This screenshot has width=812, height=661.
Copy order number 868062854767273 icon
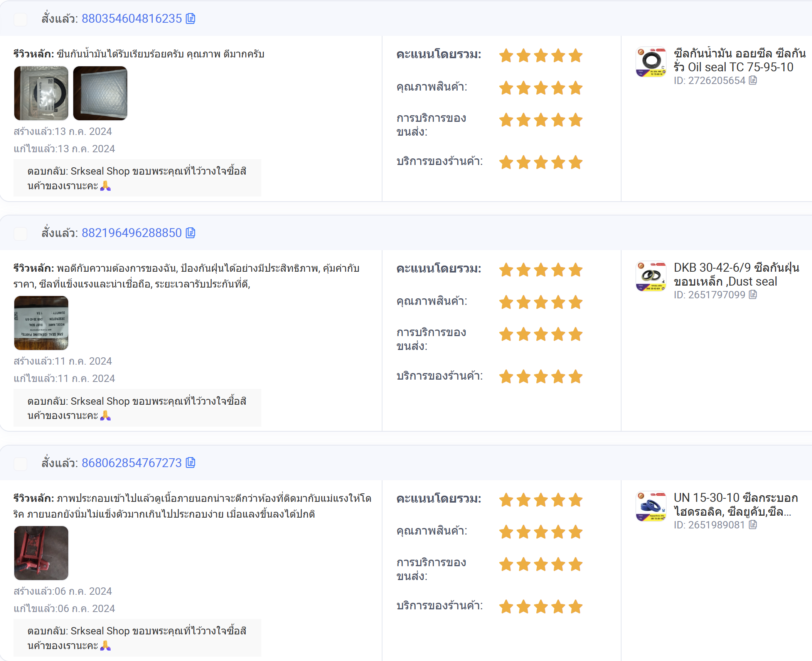[x=190, y=463]
